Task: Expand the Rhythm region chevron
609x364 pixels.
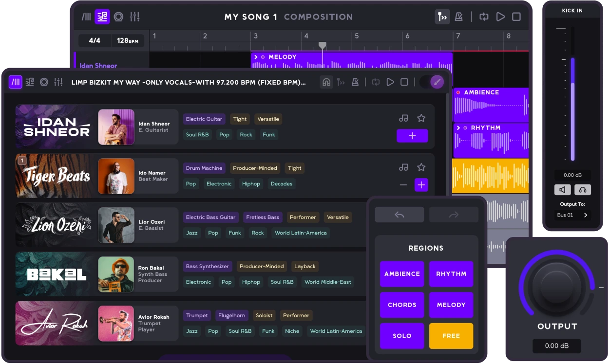Action: click(x=458, y=128)
